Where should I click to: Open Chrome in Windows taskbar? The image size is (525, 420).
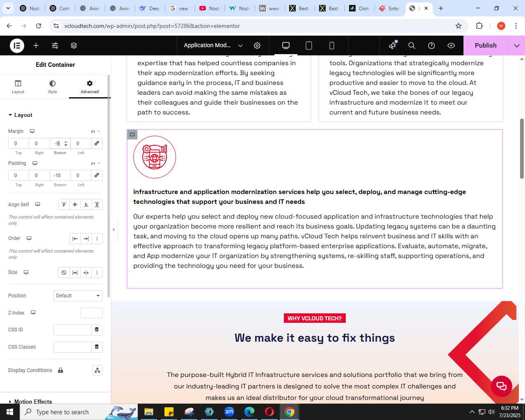(x=290, y=412)
